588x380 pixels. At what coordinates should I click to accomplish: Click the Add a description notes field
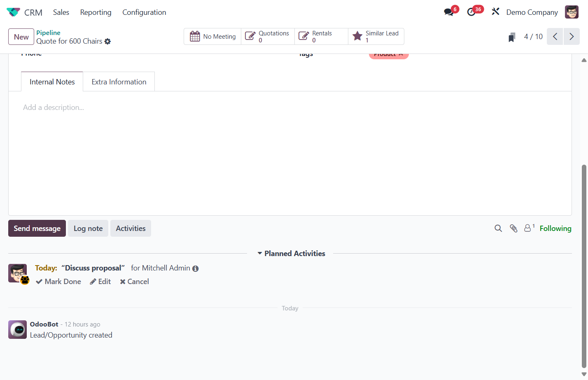click(x=290, y=107)
